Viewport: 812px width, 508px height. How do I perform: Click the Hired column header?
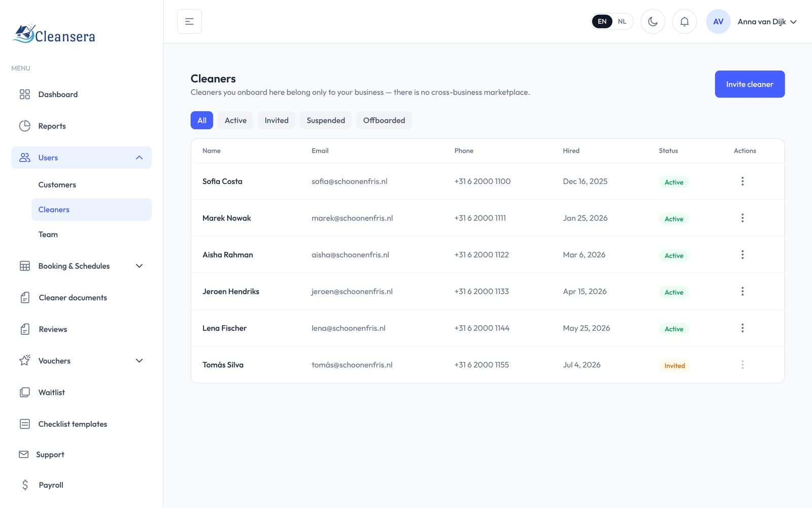571,151
